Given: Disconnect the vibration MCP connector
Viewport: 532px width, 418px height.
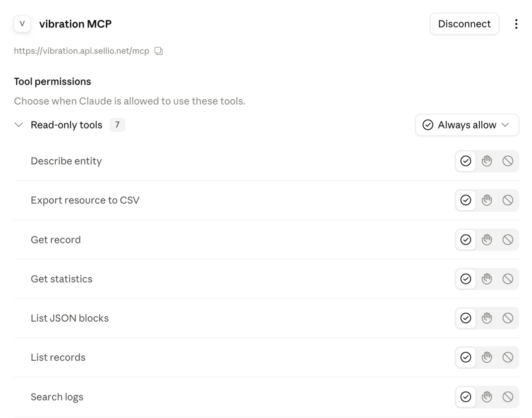Looking at the screenshot, I should [464, 24].
